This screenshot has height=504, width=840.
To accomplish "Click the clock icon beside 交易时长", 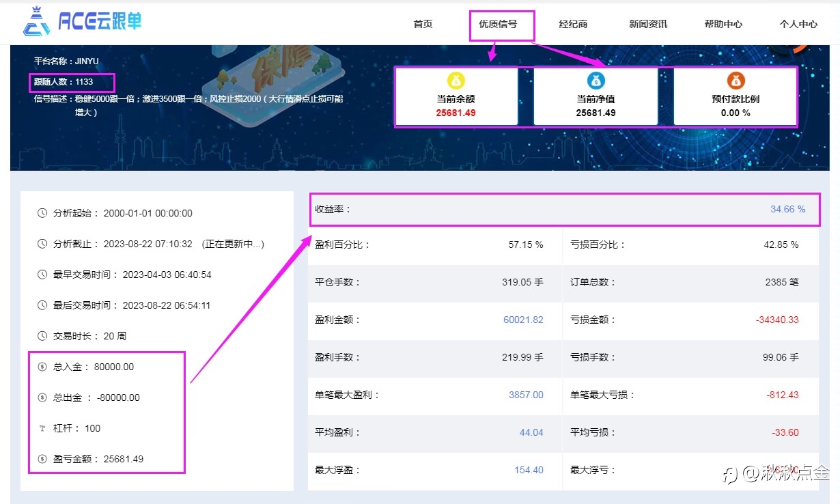I will tap(42, 336).
